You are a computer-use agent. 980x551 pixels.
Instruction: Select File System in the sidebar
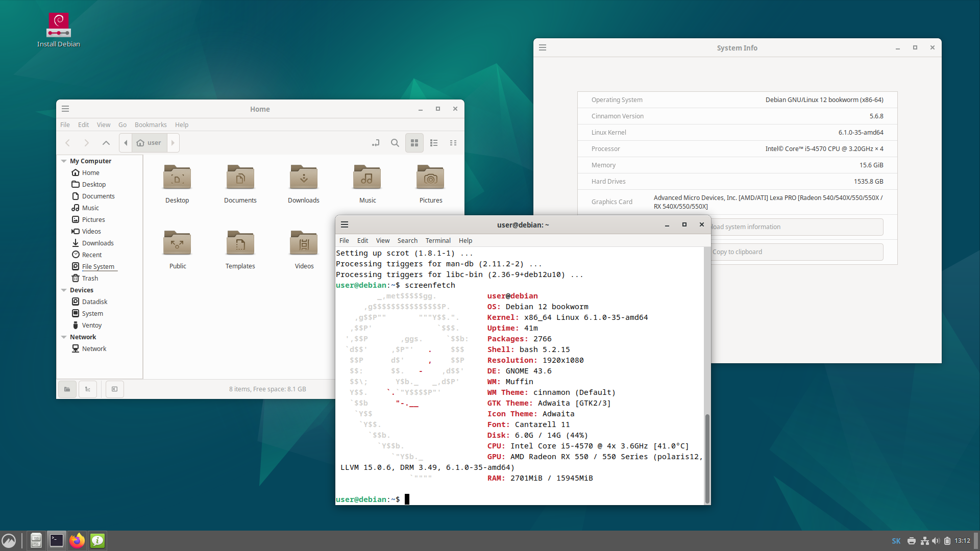[x=98, y=267]
